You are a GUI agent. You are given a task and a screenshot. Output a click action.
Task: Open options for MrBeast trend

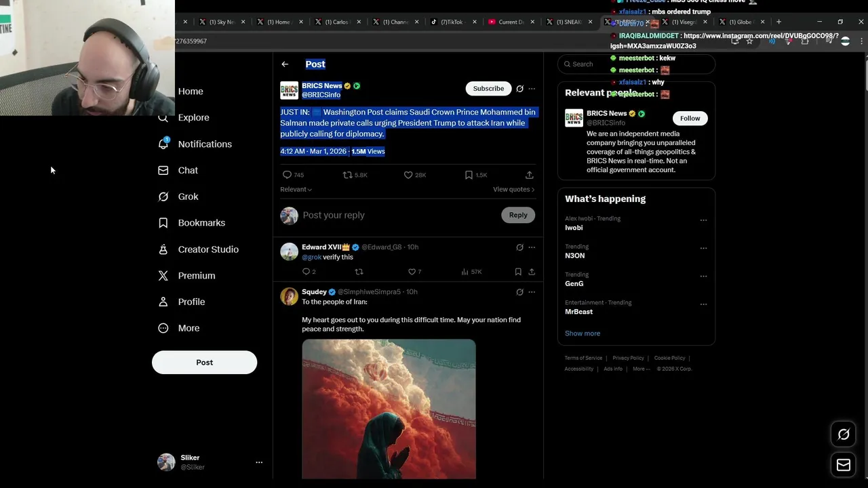pyautogui.click(x=703, y=304)
